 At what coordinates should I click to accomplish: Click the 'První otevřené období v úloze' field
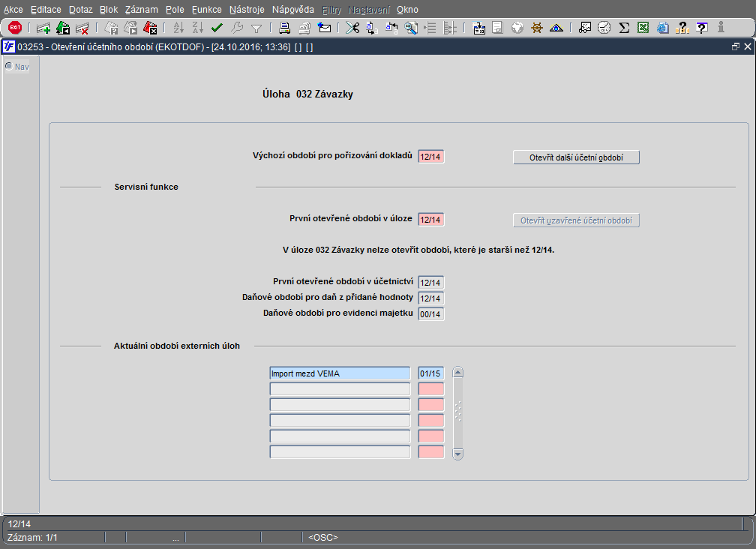pyautogui.click(x=431, y=220)
